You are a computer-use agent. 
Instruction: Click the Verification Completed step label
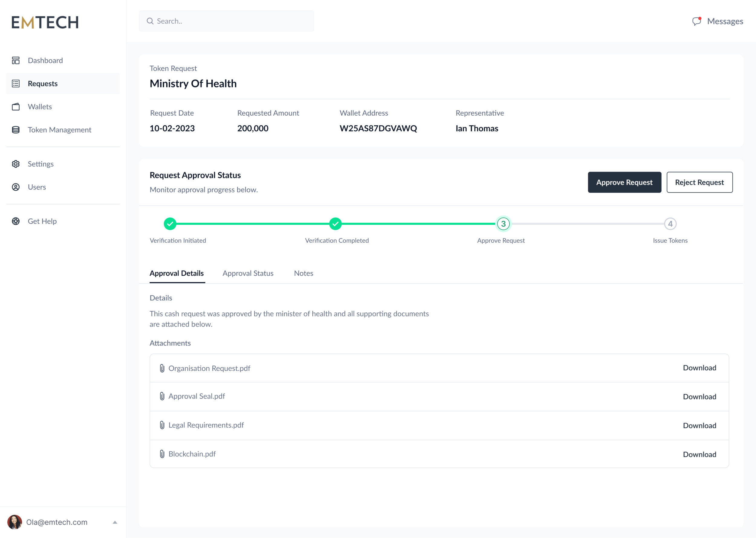(337, 241)
